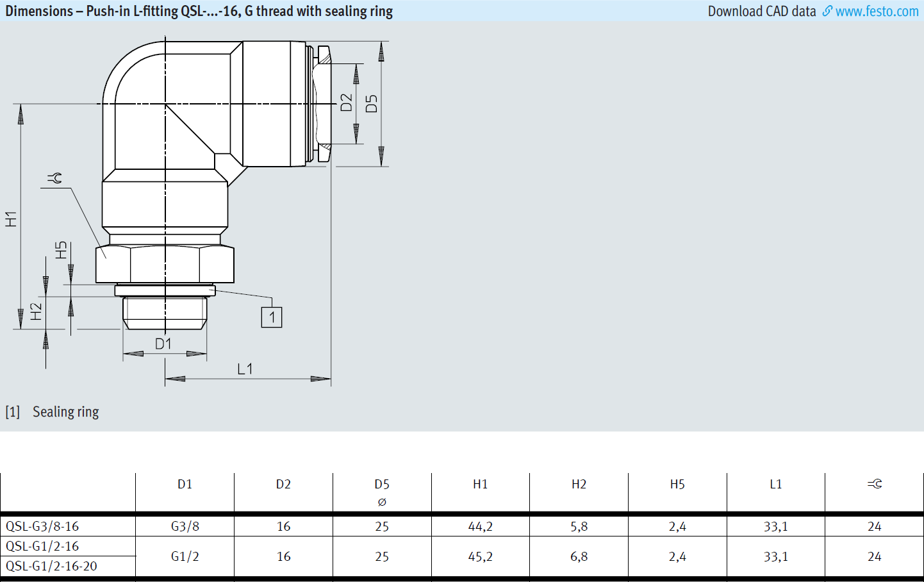Screen dimensions: 924x582
Task: Click the D2 value in the QSL-G3/8-16 row
Action: (283, 526)
